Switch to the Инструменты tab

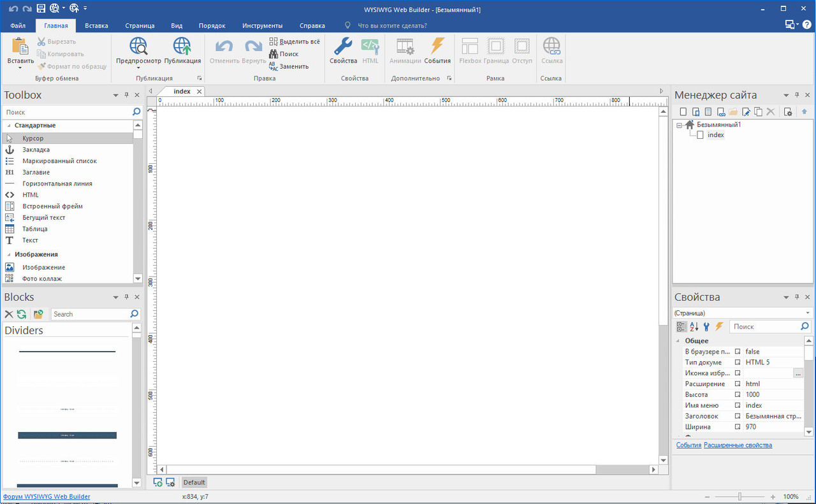click(x=263, y=25)
